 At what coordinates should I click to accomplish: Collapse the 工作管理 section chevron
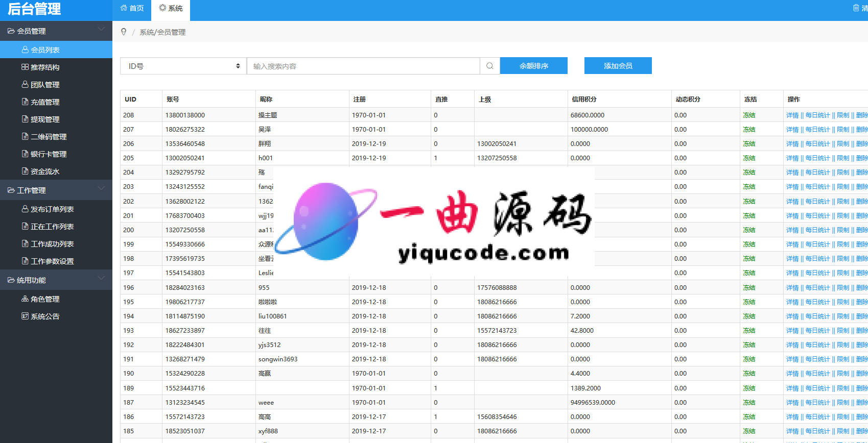pos(101,189)
